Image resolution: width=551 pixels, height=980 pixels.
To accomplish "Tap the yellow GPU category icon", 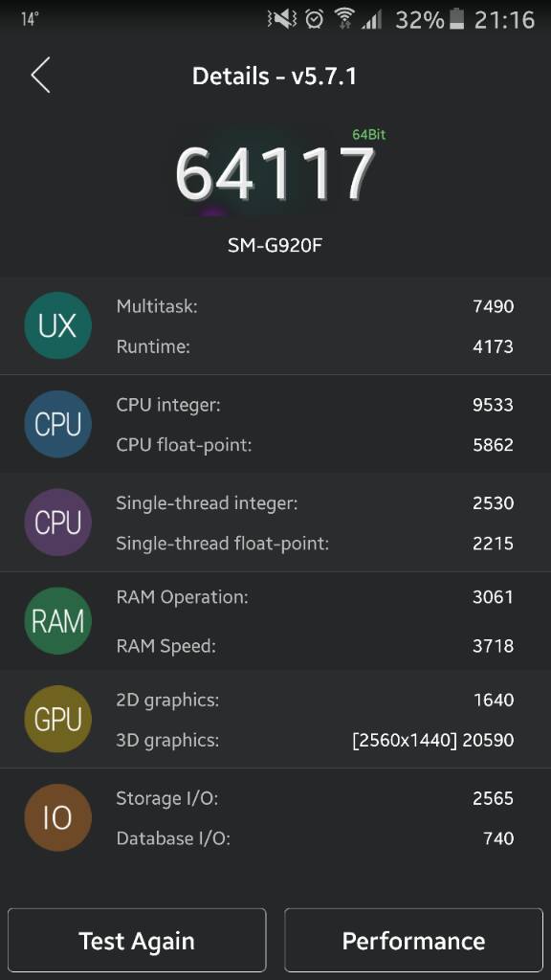I will tap(57, 720).
